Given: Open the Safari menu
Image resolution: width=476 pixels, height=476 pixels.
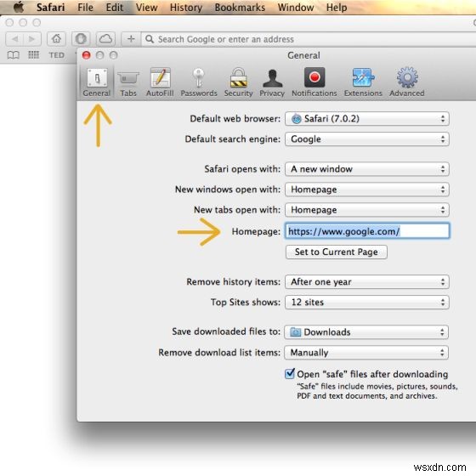Looking at the screenshot, I should 50,8.
